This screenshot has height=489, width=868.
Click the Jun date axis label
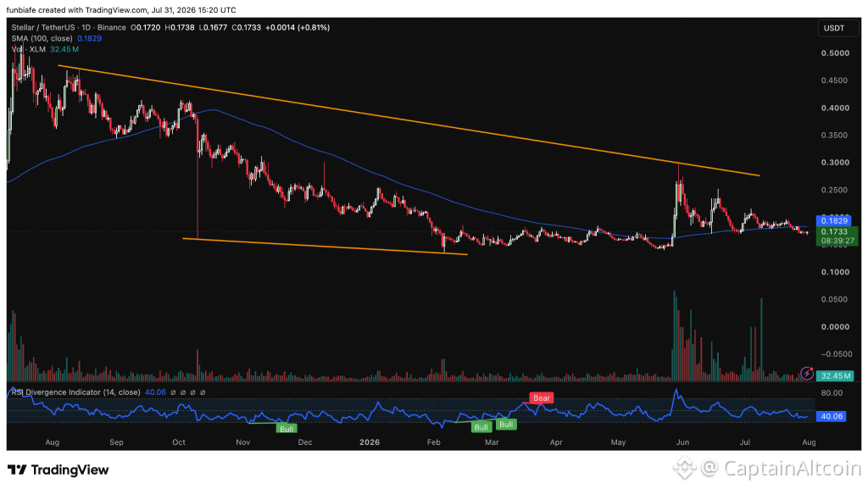pyautogui.click(x=682, y=442)
